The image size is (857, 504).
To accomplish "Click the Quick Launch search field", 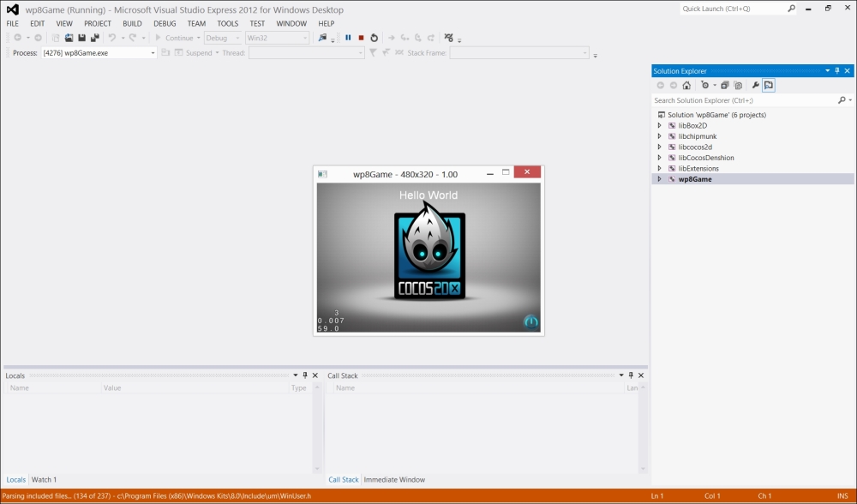I will coord(734,9).
